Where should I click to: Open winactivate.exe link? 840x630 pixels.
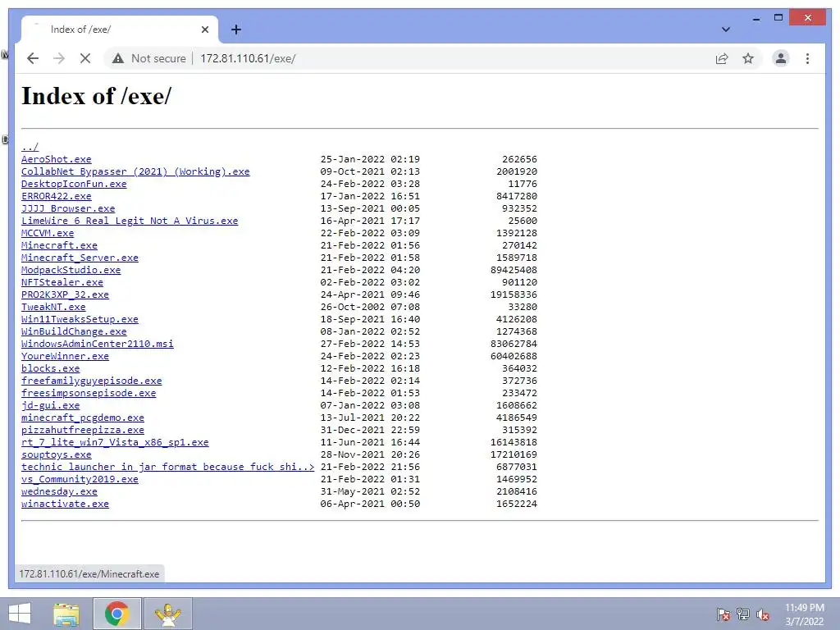(x=66, y=504)
